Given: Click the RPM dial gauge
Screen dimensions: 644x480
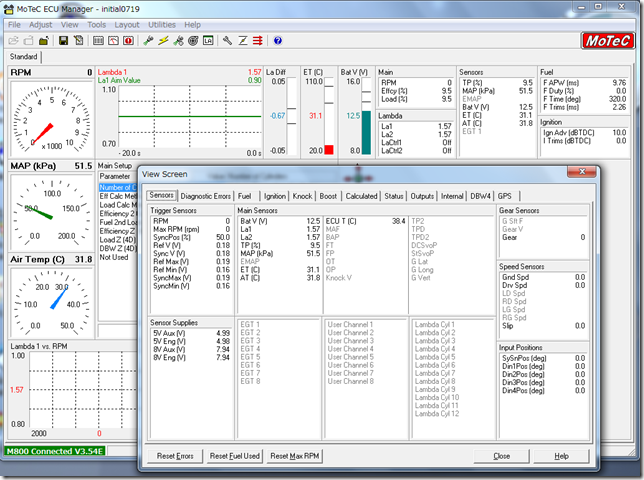Looking at the screenshot, I should coord(51,118).
